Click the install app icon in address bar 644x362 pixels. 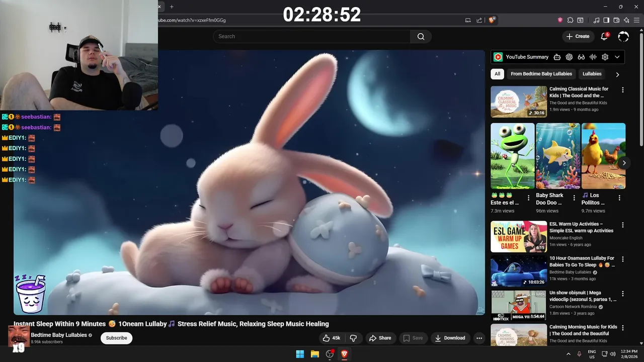pos(468,20)
